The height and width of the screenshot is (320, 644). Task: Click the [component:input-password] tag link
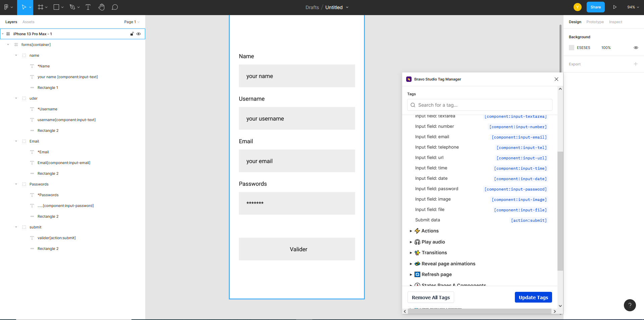pyautogui.click(x=516, y=189)
